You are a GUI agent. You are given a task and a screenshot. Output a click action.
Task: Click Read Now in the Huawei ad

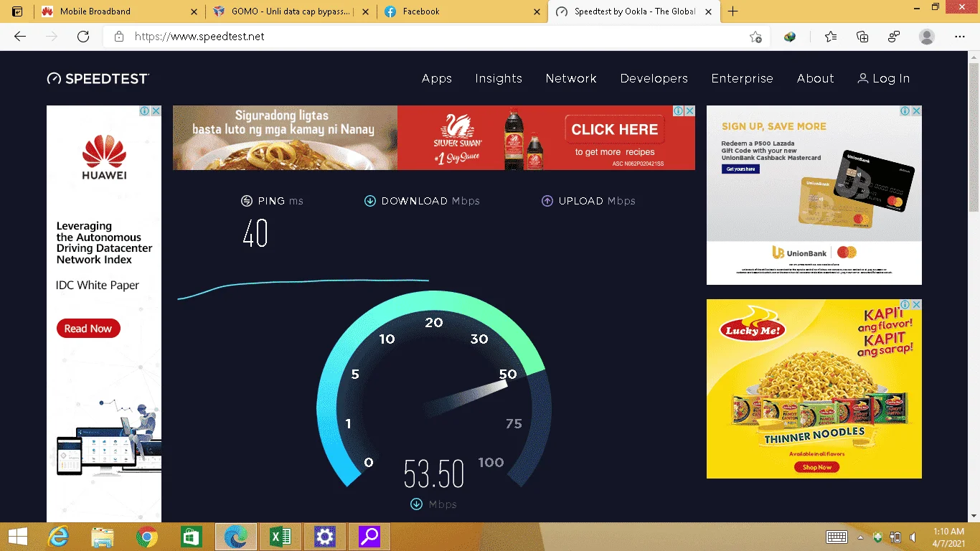(88, 329)
